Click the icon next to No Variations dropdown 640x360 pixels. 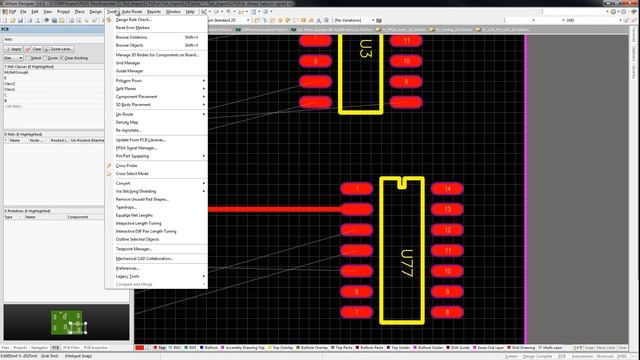(x=379, y=20)
